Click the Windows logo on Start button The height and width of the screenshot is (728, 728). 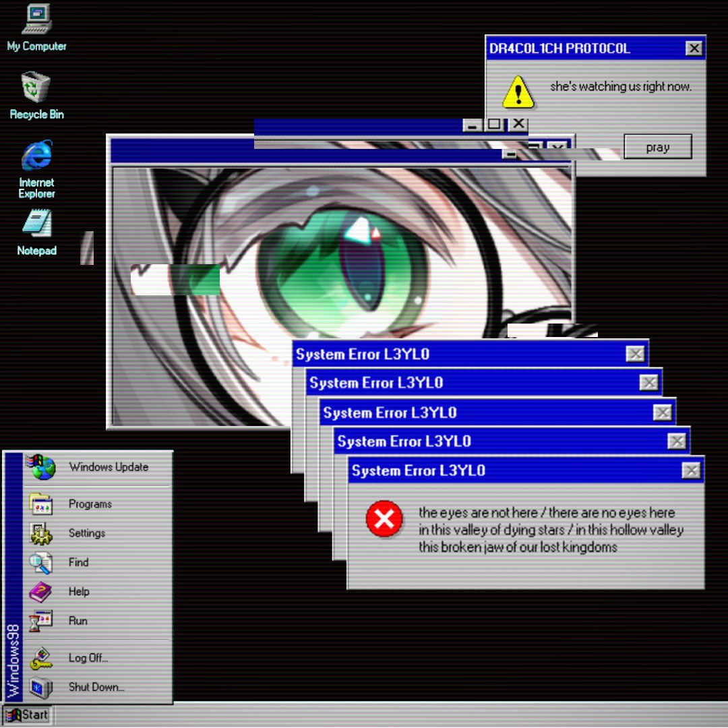pyautogui.click(x=13, y=715)
